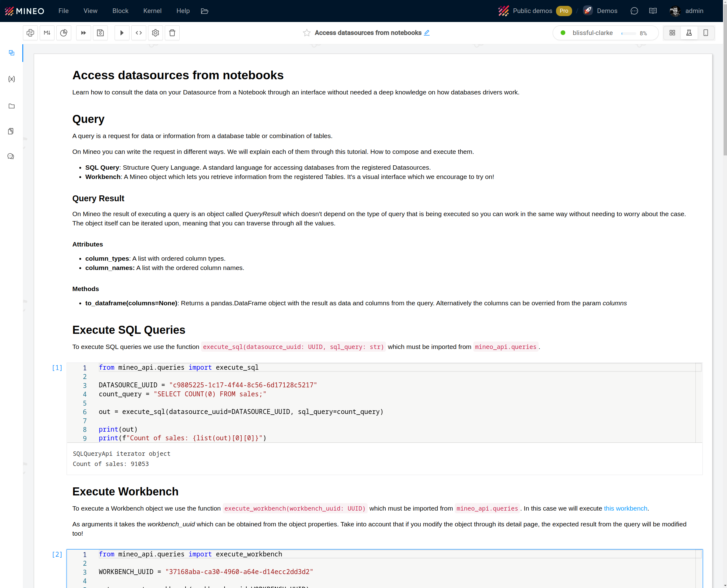The width and height of the screenshot is (727, 588).
Task: Click the green kernel status indicator
Action: pos(563,33)
